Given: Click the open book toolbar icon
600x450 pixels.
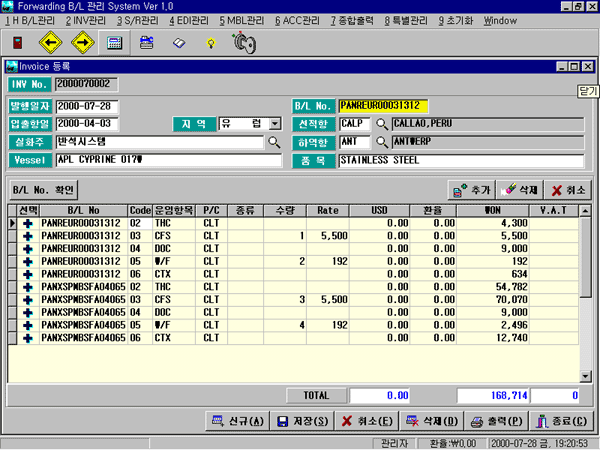Looking at the screenshot, I should pyautogui.click(x=179, y=43).
